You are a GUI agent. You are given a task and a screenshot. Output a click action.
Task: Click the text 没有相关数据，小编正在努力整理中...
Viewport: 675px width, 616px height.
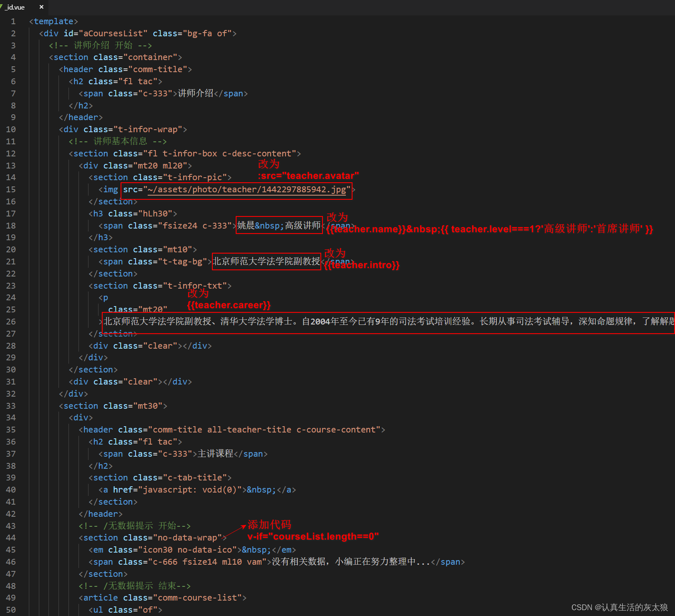(351, 562)
